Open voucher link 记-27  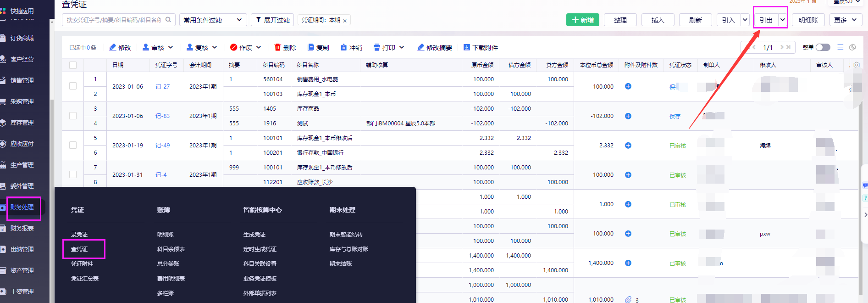[x=162, y=86]
